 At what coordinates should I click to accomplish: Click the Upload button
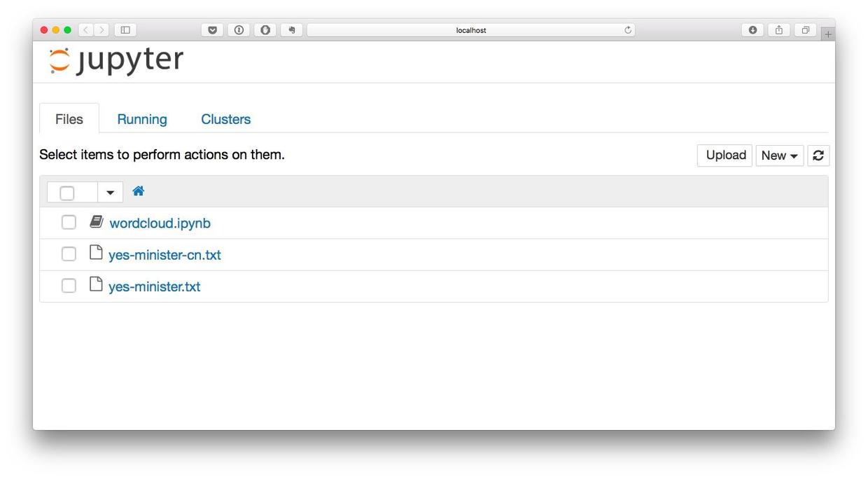725,155
